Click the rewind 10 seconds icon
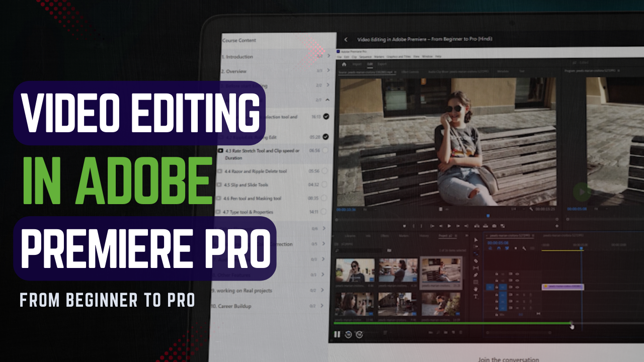This screenshot has height=362, width=644. point(348,334)
